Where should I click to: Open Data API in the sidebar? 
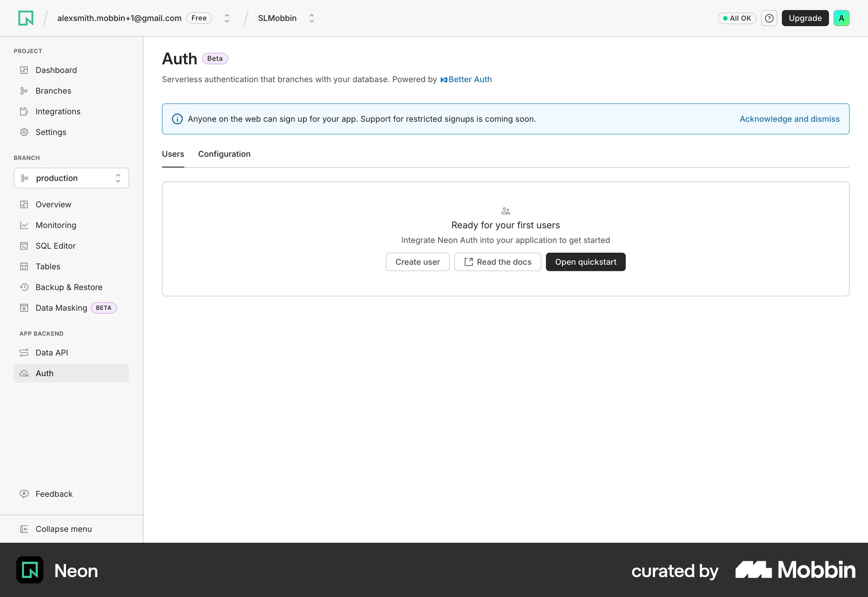point(71,353)
